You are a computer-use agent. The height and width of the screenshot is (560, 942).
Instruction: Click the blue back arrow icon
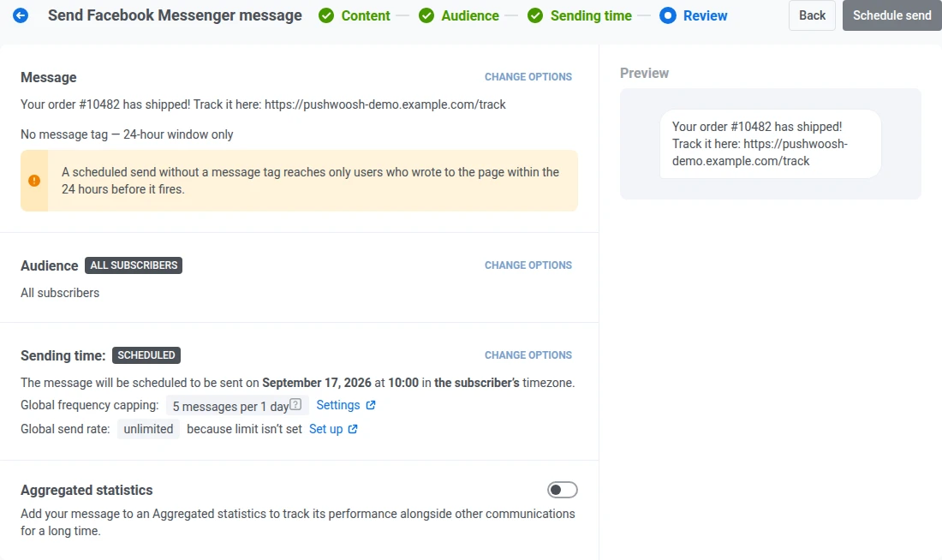21,15
